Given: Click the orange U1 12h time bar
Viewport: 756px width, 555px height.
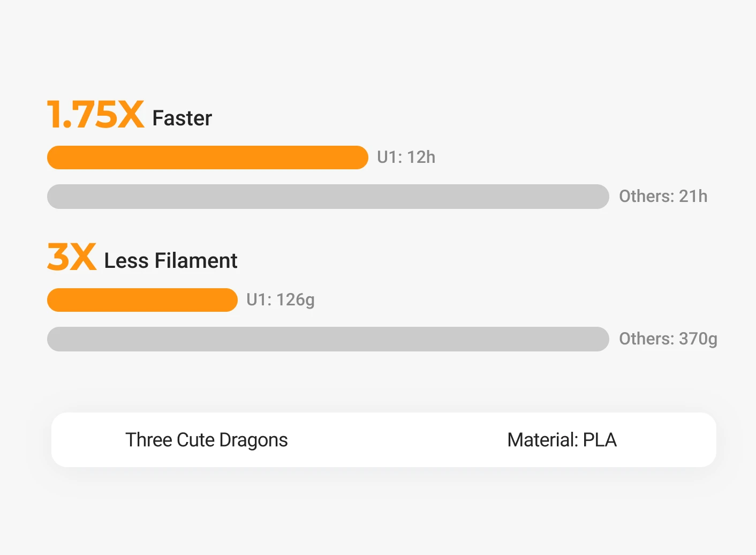Looking at the screenshot, I should click(207, 157).
